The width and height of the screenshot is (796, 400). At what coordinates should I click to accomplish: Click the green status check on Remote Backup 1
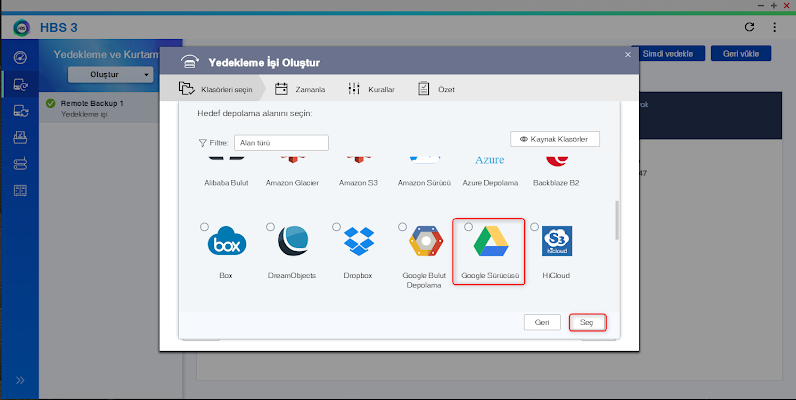click(x=50, y=104)
